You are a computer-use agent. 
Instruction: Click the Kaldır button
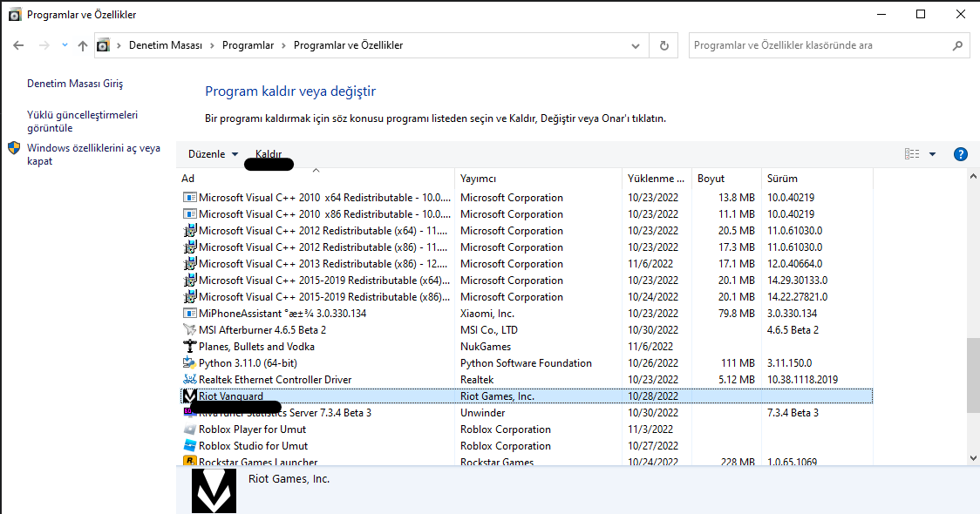pos(269,153)
